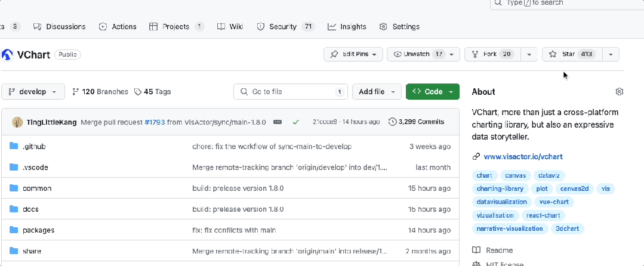Open the common folder
644x266 pixels.
click(x=37, y=188)
